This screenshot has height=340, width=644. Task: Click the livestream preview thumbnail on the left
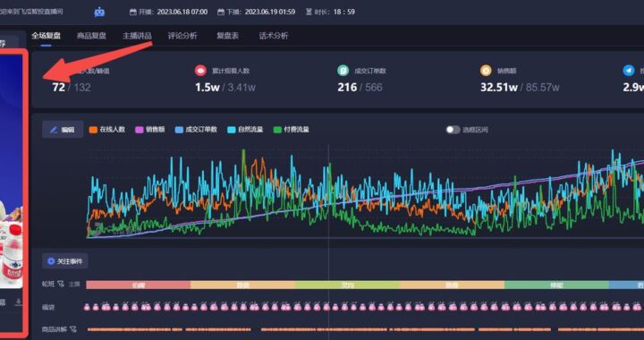point(12,173)
